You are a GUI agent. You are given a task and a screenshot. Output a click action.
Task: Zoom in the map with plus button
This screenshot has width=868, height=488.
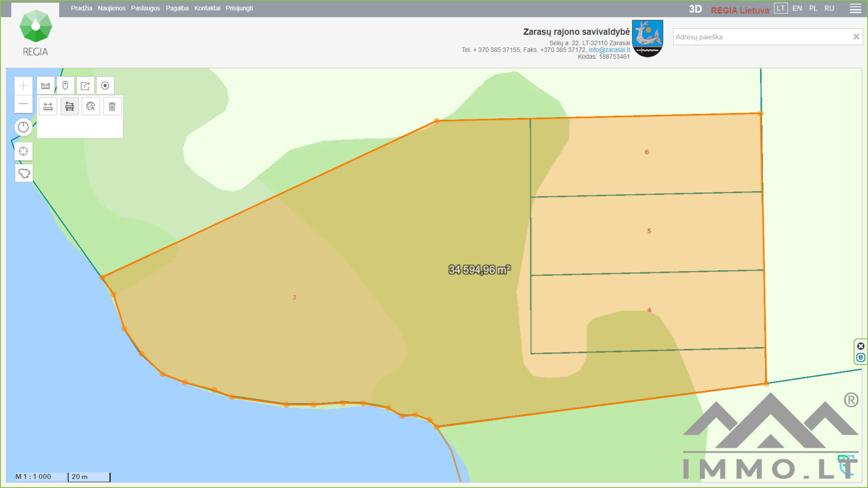[x=24, y=86]
